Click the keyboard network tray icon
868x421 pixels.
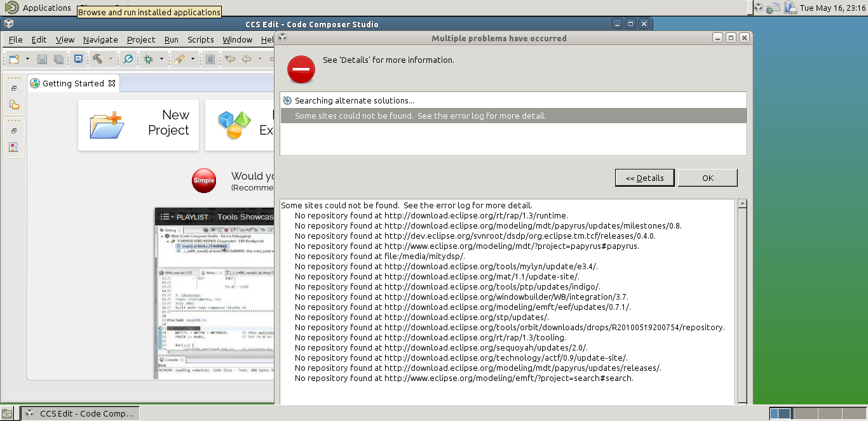tap(773, 8)
